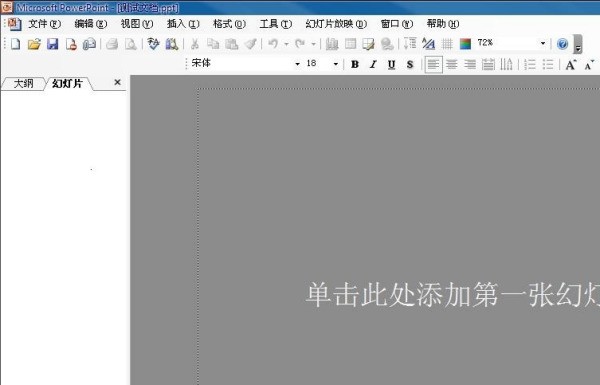Open the font size 18 dropdown arrow

click(336, 64)
